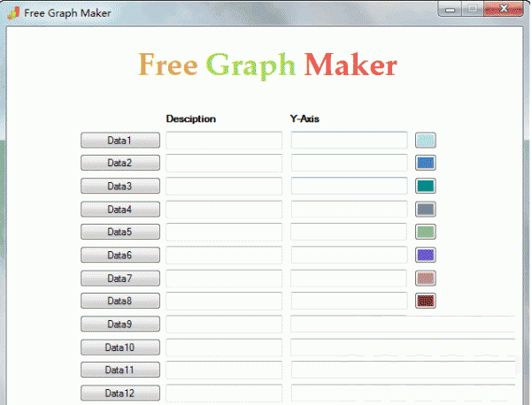Viewport: 532px width, 405px height.
Task: Select the Data3 button
Action: (120, 186)
